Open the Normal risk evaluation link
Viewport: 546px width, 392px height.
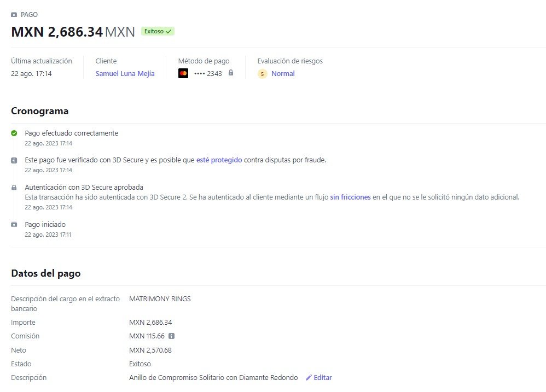point(283,74)
